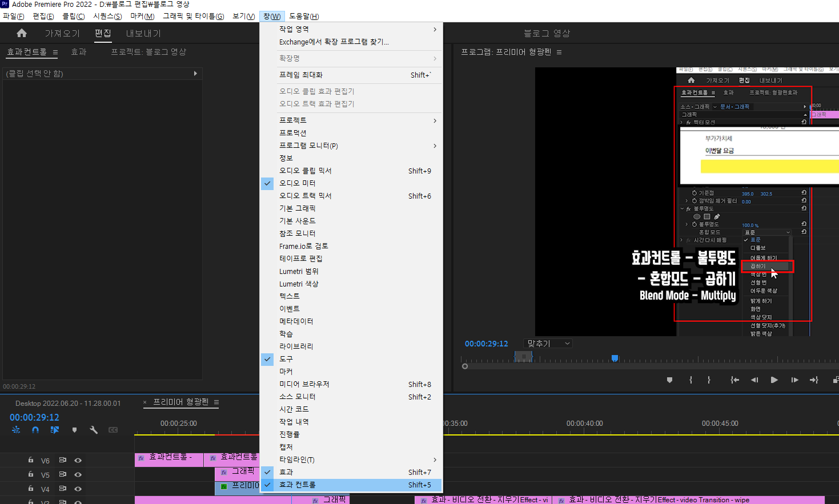Open the 도움말(H) menu
This screenshot has height=504, width=839.
[x=304, y=16]
